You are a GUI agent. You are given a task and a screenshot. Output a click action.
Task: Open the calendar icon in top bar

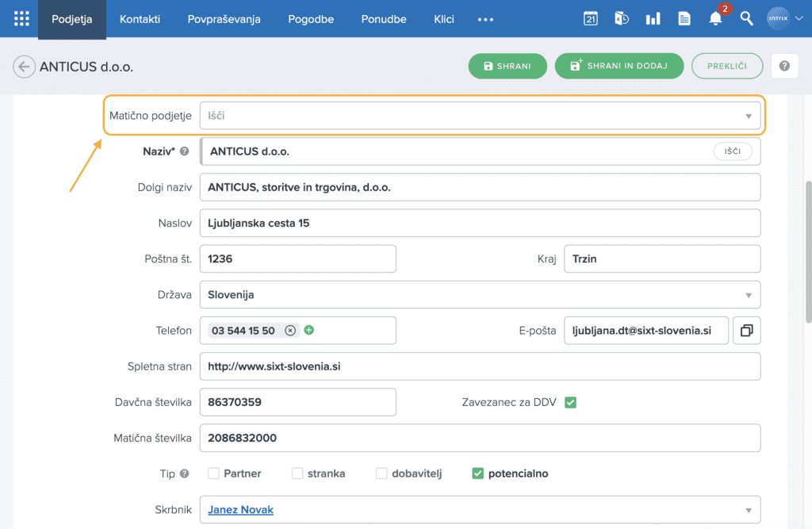(590, 19)
